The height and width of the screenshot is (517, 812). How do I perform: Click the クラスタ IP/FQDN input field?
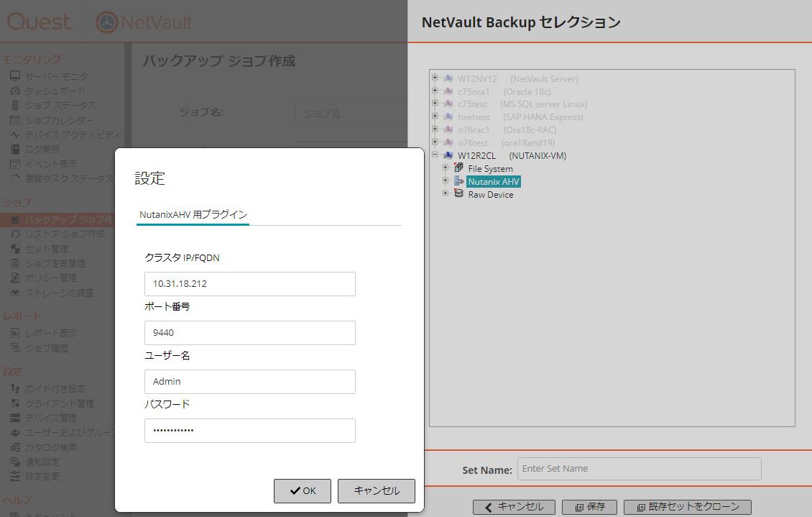click(249, 284)
